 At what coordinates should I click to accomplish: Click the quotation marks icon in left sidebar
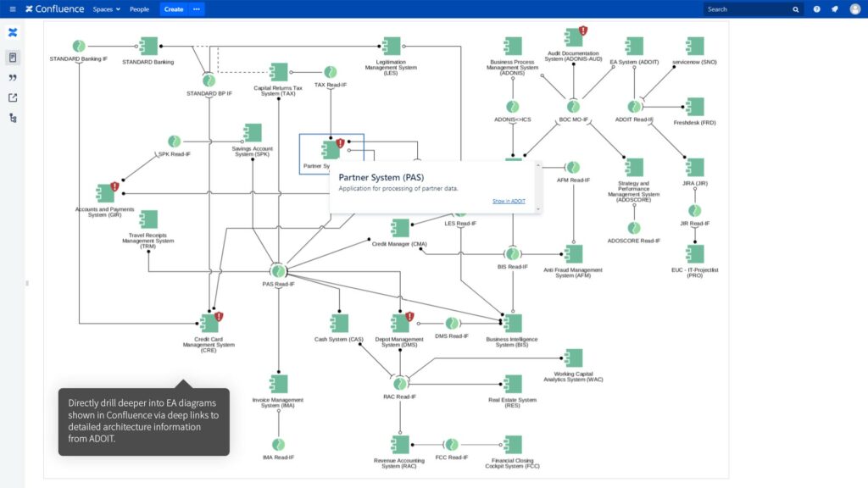coord(12,79)
